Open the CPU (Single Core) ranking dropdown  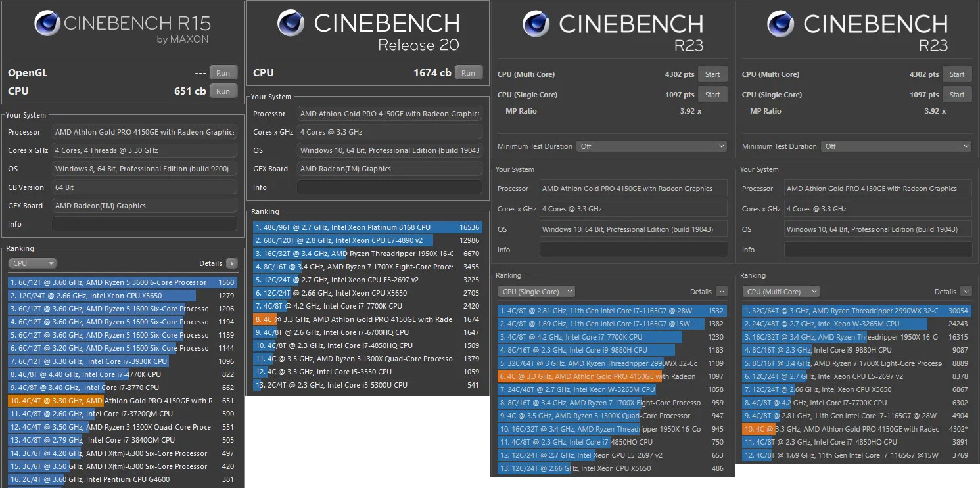(536, 292)
